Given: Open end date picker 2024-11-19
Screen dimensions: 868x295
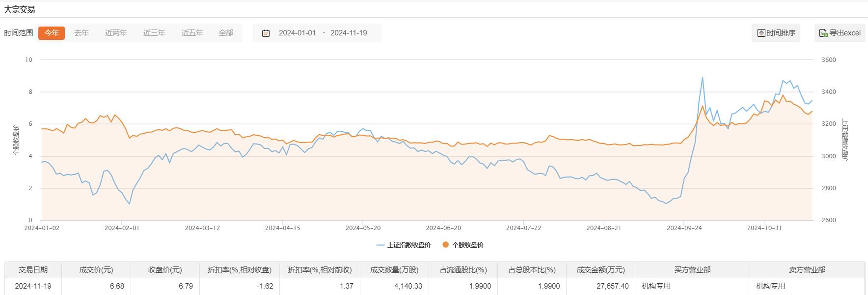Looking at the screenshot, I should tap(349, 33).
